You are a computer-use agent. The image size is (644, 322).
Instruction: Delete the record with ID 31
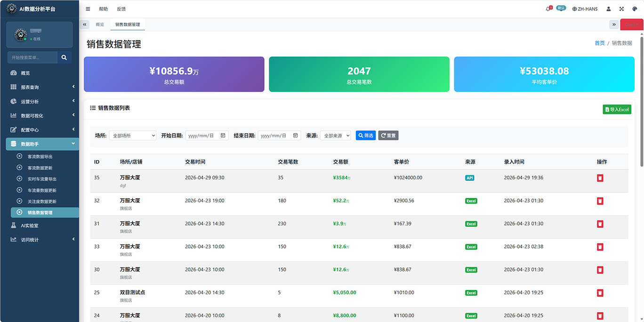coord(600,224)
